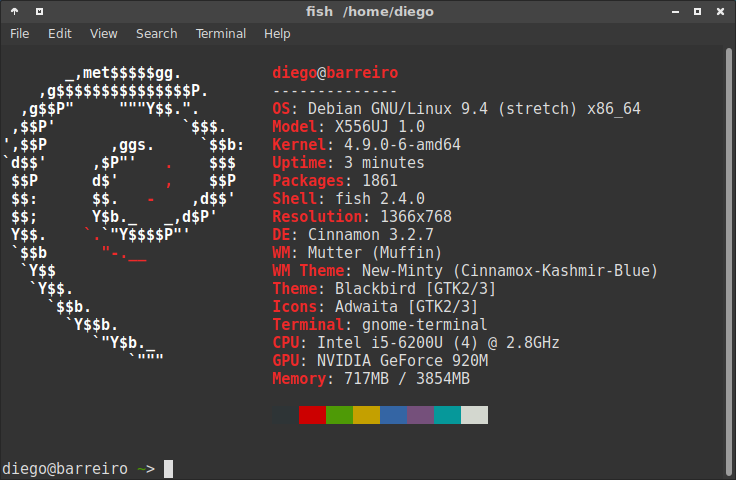The height and width of the screenshot is (480, 736).
Task: Click the Packages line 1861
Action: pyautogui.click(x=335, y=181)
